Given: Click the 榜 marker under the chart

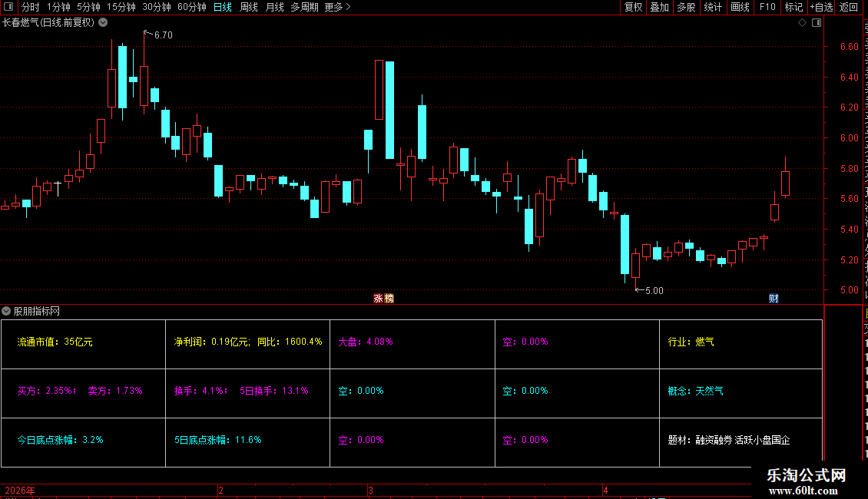Looking at the screenshot, I should [389, 298].
